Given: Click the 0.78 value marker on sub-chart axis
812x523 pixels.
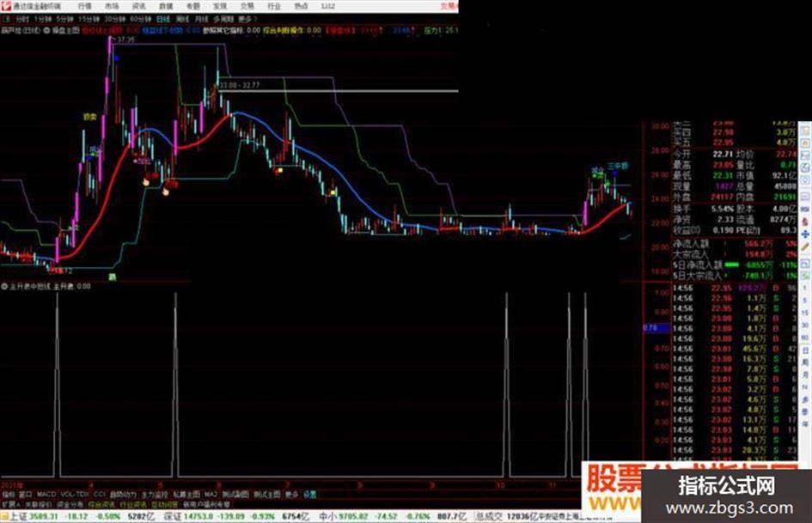Looking at the screenshot, I should [x=656, y=328].
